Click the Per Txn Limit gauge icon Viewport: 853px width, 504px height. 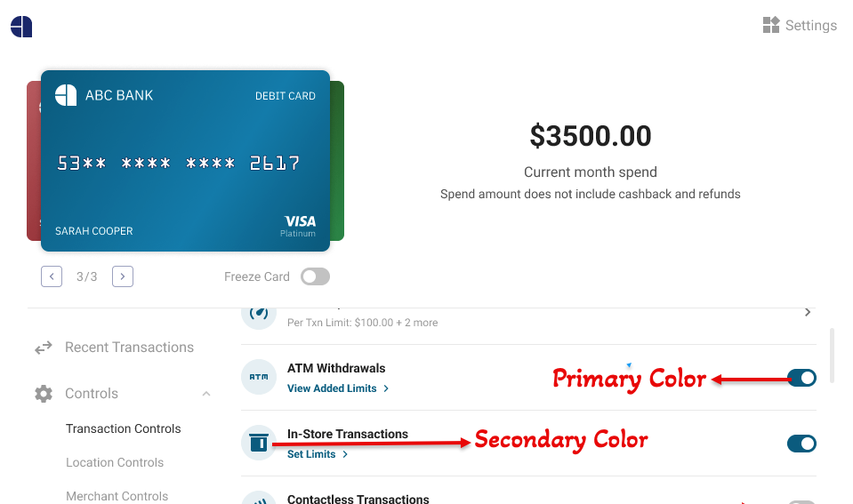(x=258, y=314)
